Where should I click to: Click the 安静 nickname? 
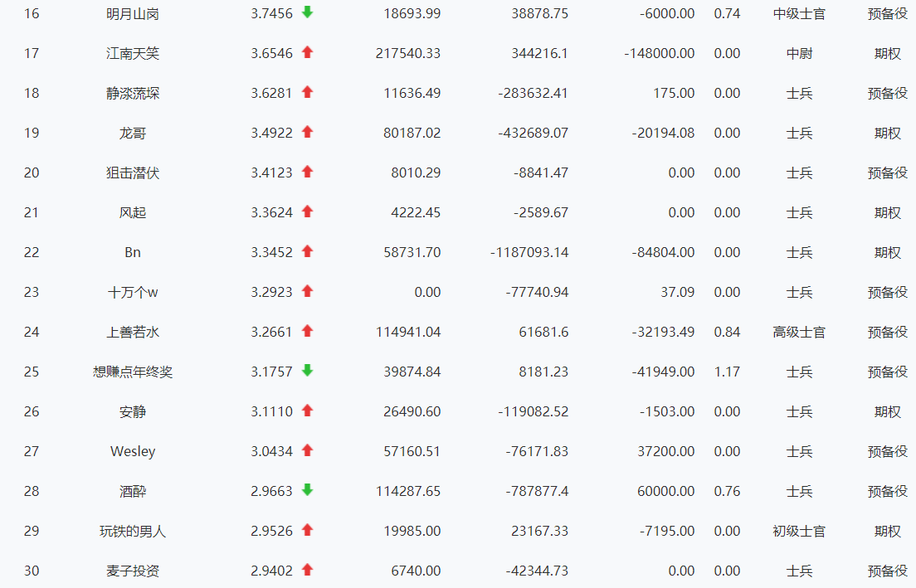point(133,411)
